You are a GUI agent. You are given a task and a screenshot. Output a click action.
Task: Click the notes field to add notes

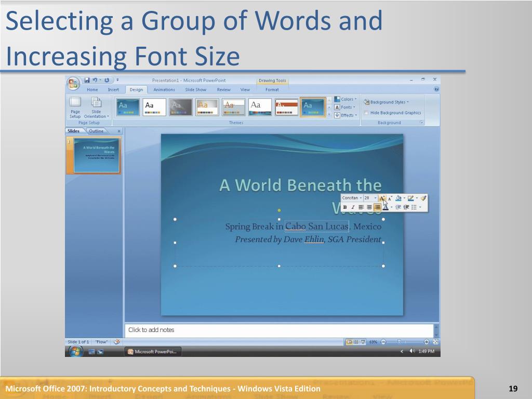[279, 330]
